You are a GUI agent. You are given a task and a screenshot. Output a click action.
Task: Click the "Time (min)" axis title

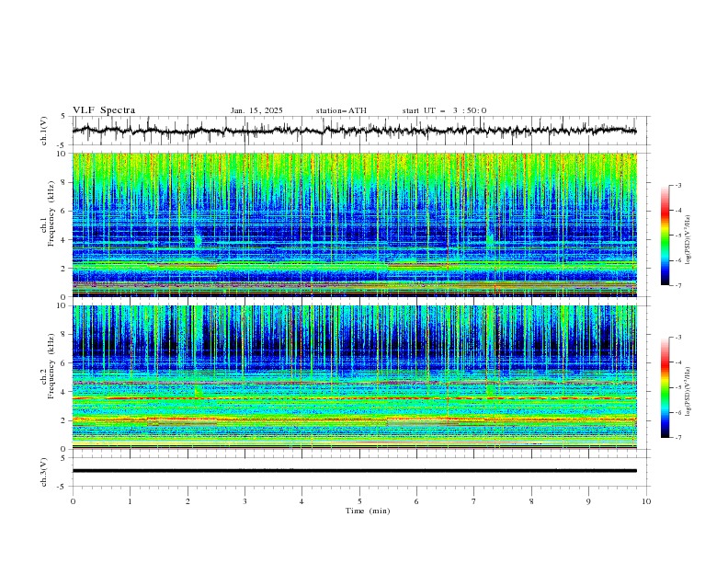tap(368, 511)
